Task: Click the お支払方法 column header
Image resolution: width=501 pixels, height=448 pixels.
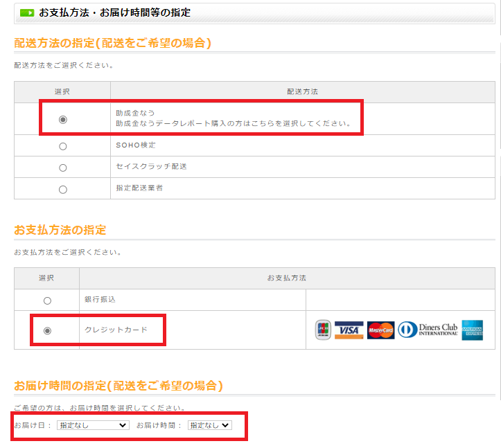Action: 286,278
